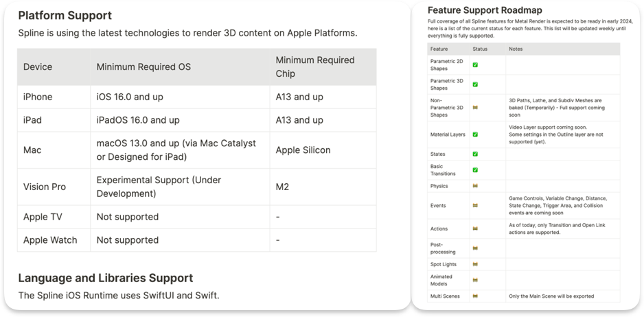The width and height of the screenshot is (644, 317).
Task: Click the construction status icon in the Actions row
Action: (475, 228)
